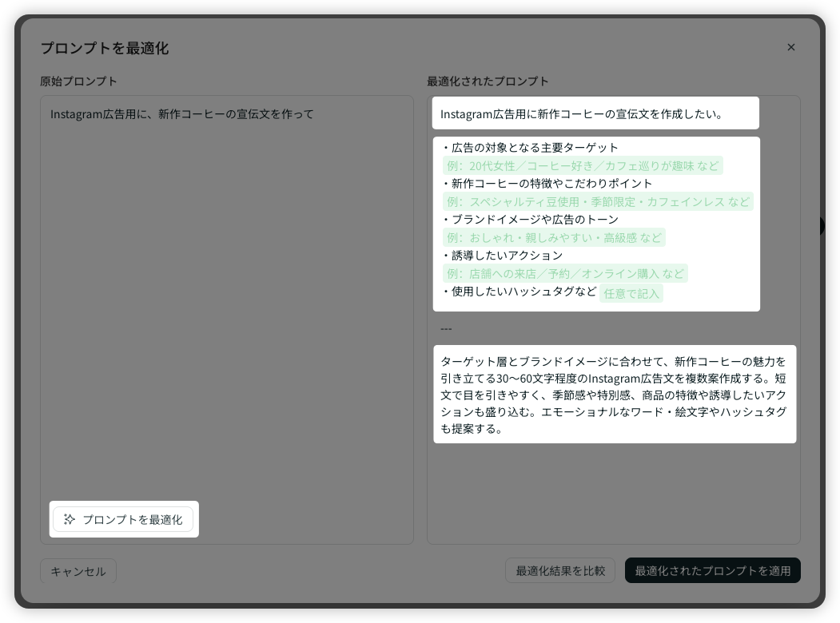
Task: Select the 20代女性 target example placeholder
Action: [583, 166]
